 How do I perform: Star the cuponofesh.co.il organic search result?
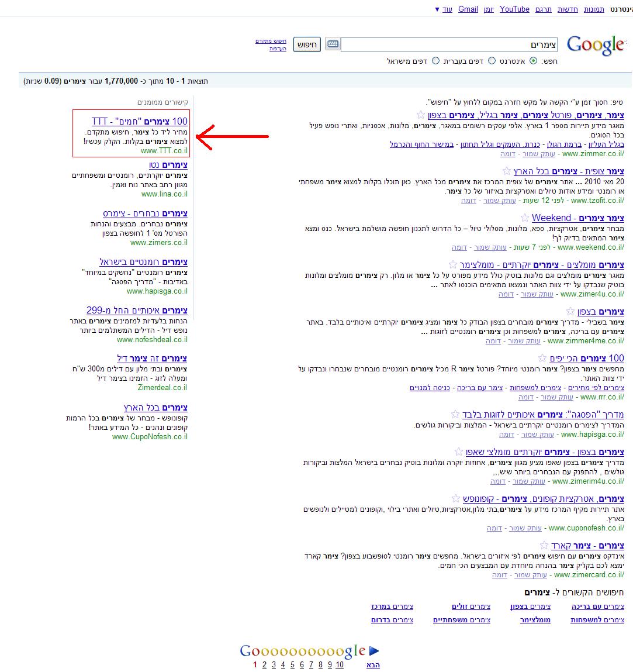click(456, 498)
